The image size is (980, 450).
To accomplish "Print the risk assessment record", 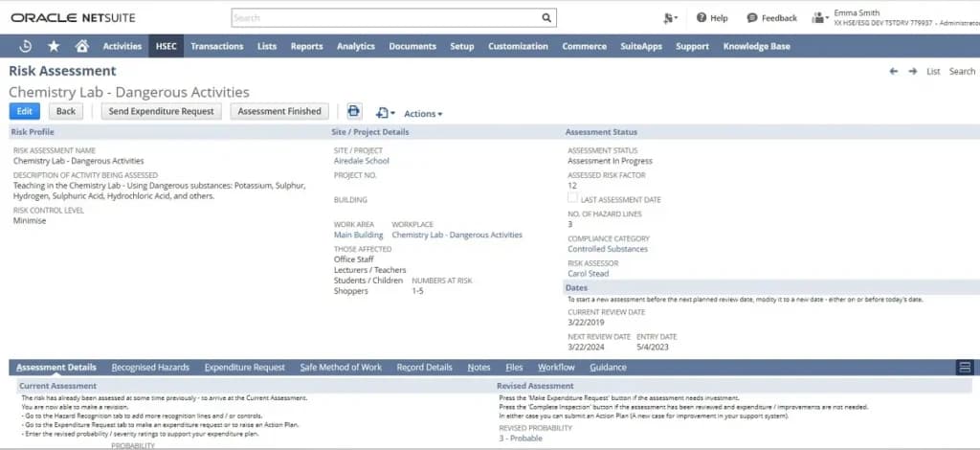I will pos(354,111).
